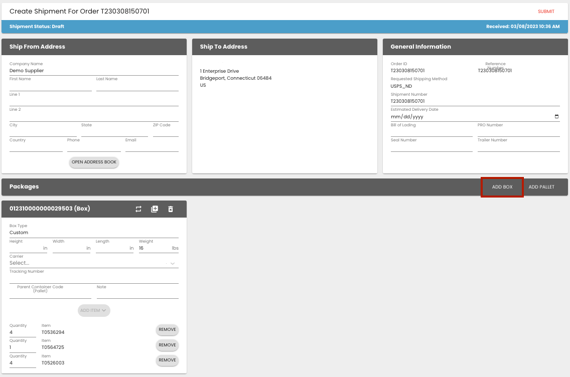Focus the Shipment Number field
The image size is (570, 377).
[x=475, y=101]
